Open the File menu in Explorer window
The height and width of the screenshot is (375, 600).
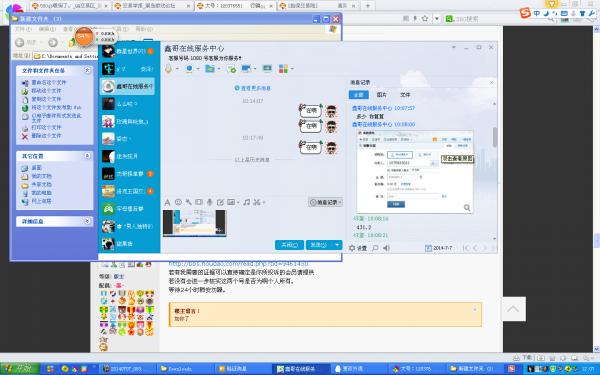(x=23, y=29)
